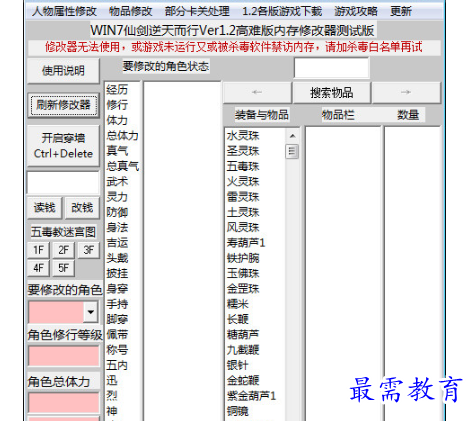Viewport: 471px width, 421px height.
Task: Select 水灵珠 in the item list
Action: tap(243, 136)
